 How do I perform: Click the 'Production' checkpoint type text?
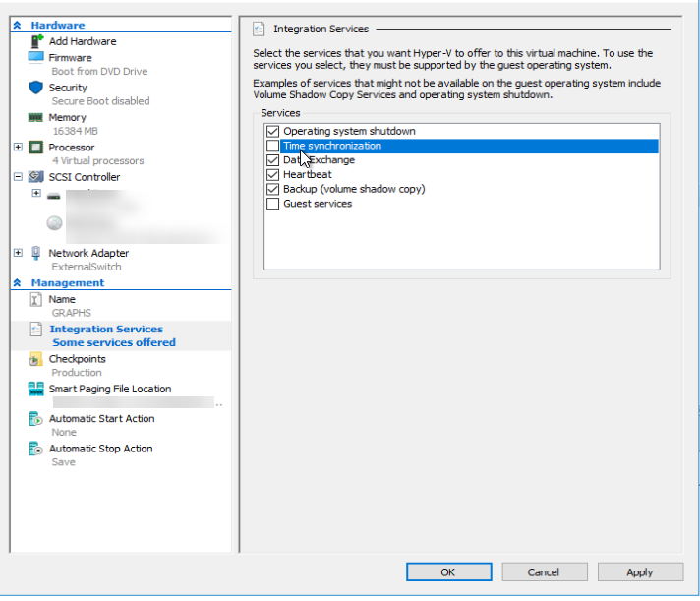(x=77, y=373)
